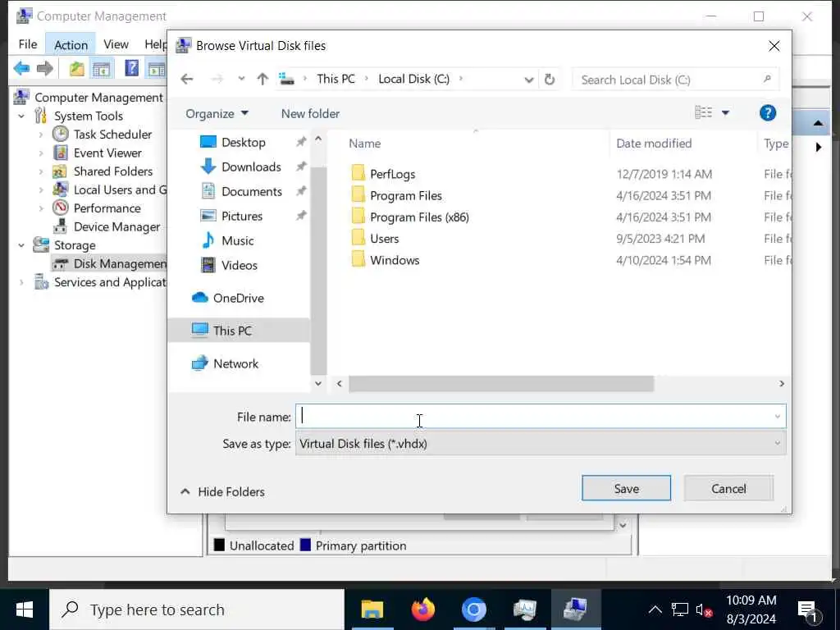Select Shared Folders in the tree

(x=112, y=171)
